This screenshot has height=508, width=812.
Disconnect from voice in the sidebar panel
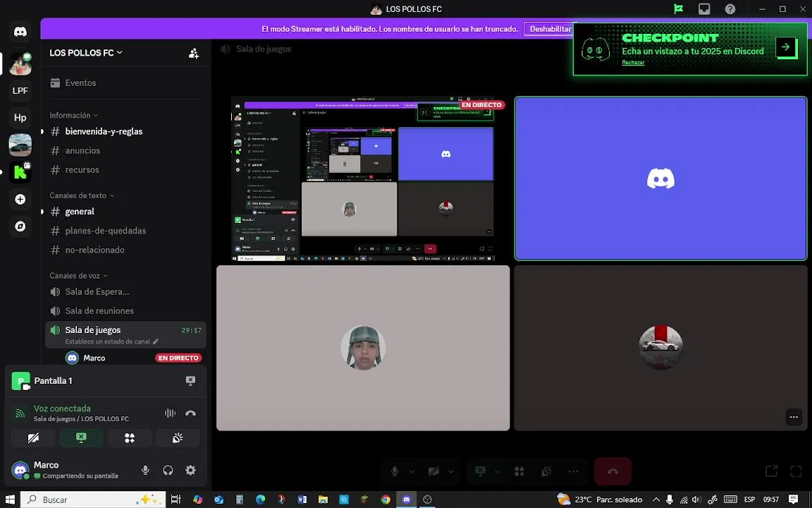(x=190, y=413)
